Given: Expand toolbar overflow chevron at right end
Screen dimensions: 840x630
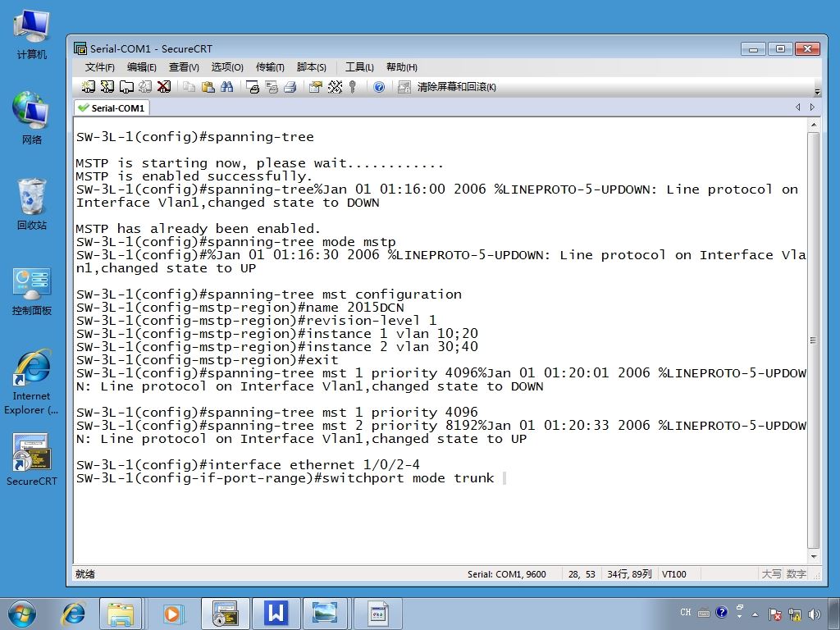Looking at the screenshot, I should [817, 90].
